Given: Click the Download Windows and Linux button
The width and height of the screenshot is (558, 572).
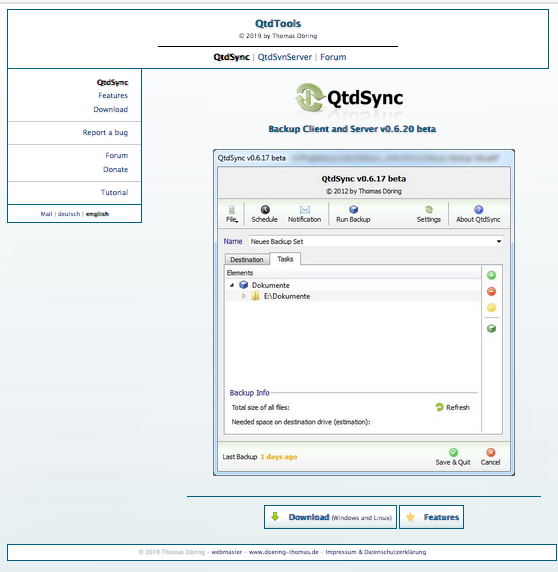Looking at the screenshot, I should point(330,517).
